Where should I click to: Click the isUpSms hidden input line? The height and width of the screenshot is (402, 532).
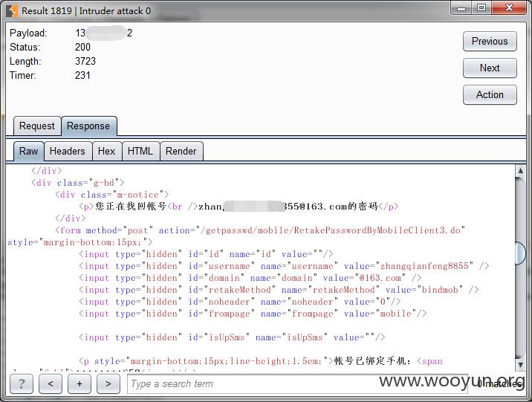(232, 337)
